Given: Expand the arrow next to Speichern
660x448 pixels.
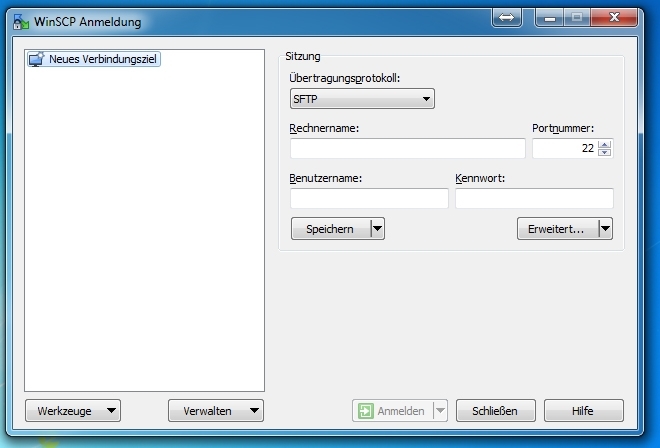Looking at the screenshot, I should tap(377, 229).
